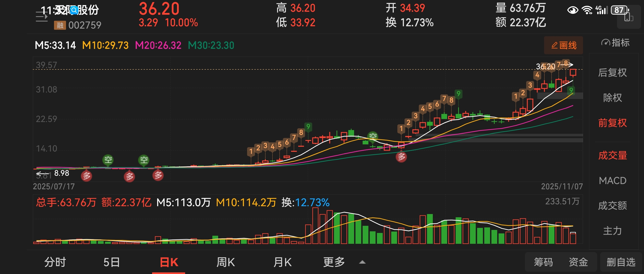
Task: Open 指标 indicator gauge settings
Action: click(615, 43)
